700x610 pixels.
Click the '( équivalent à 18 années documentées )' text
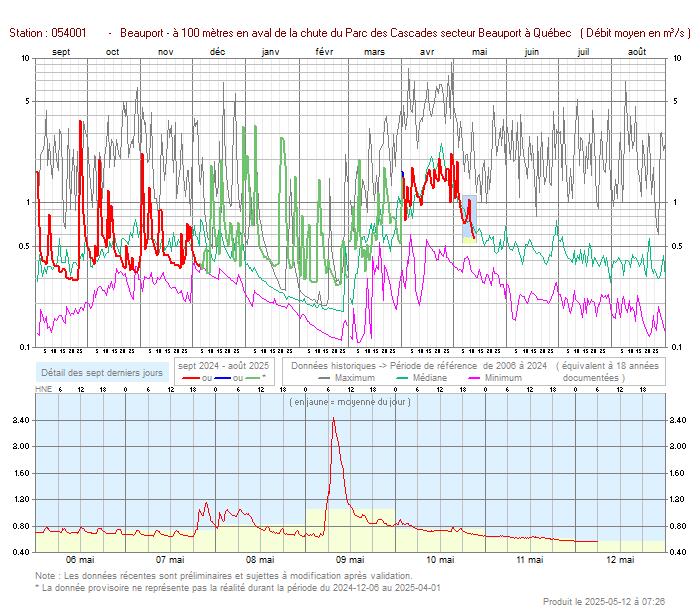click(x=607, y=372)
